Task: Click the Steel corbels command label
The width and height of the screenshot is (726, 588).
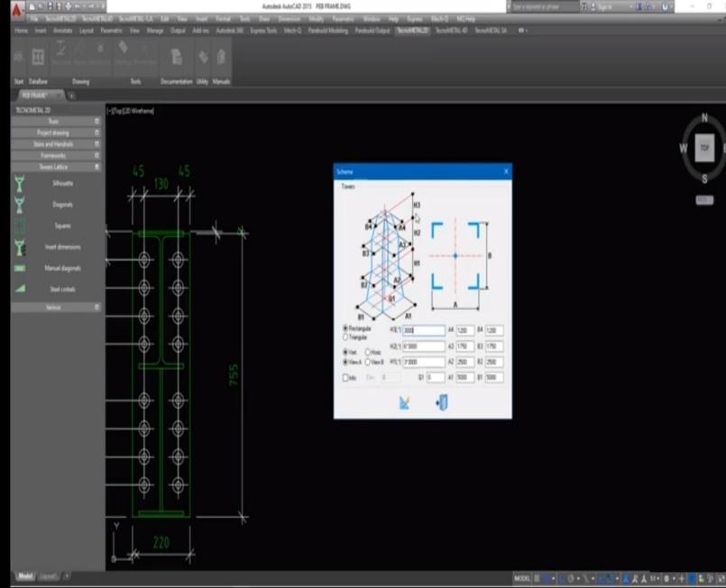Action: point(62,289)
